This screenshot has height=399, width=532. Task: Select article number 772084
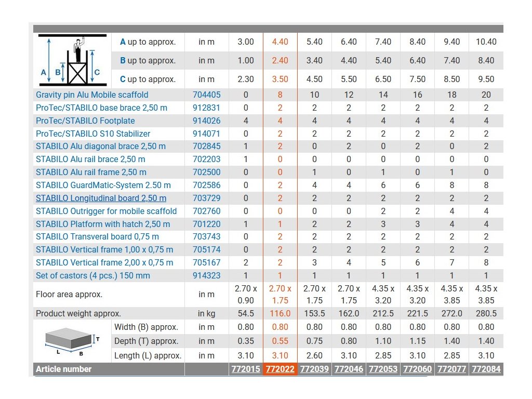pyautogui.click(x=486, y=369)
